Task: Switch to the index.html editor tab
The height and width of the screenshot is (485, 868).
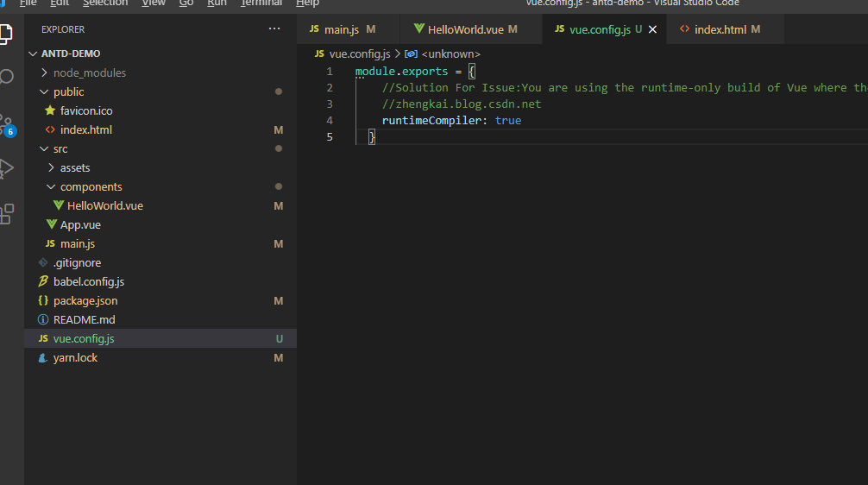Action: click(x=725, y=29)
